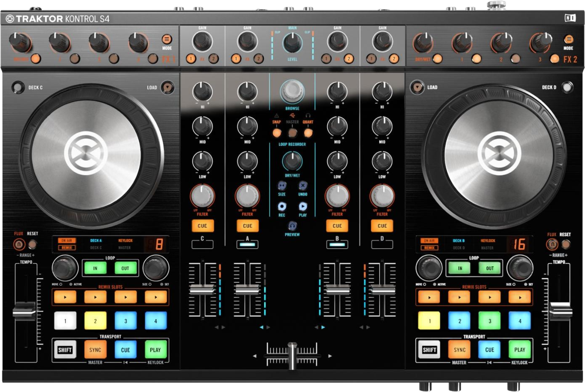The height and width of the screenshot is (392, 585).
Task: Trigger third remix slot on left deck
Action: point(126,296)
